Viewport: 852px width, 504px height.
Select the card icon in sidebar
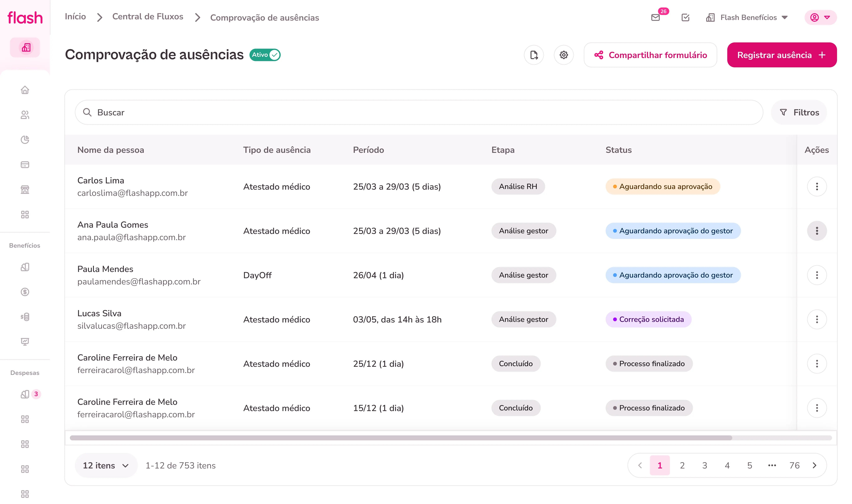click(25, 165)
